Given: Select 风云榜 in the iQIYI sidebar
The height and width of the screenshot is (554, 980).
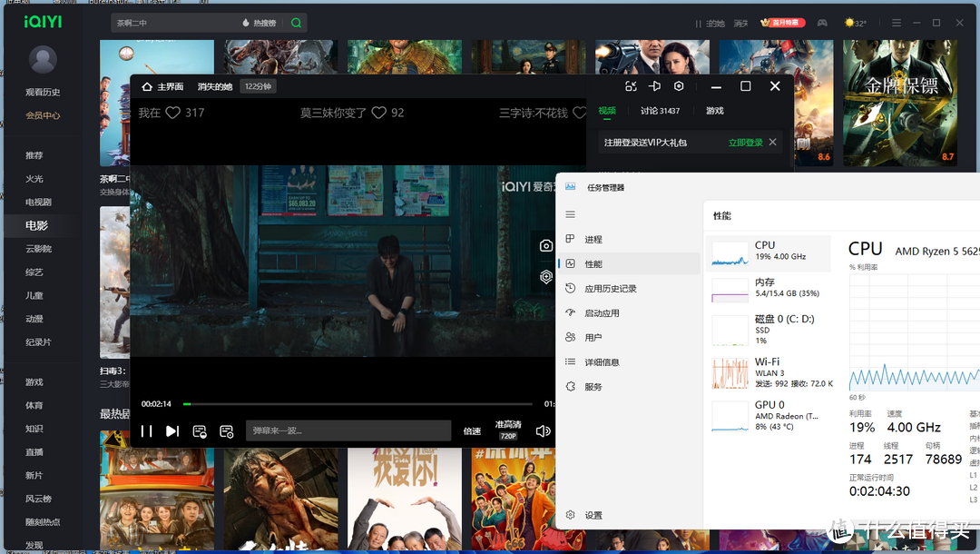Looking at the screenshot, I should coord(38,499).
